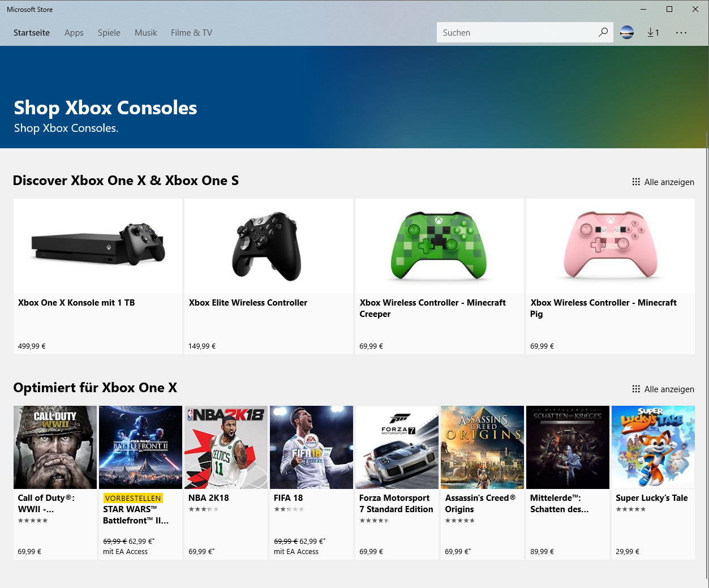Open Mittelerde Schatten des Krieges cover
The height and width of the screenshot is (588, 709).
pos(568,447)
